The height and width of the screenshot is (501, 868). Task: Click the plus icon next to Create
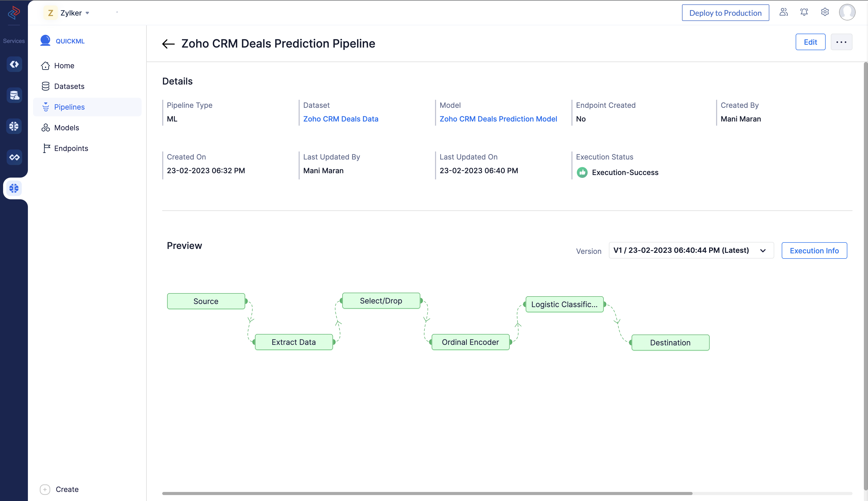[45, 489]
